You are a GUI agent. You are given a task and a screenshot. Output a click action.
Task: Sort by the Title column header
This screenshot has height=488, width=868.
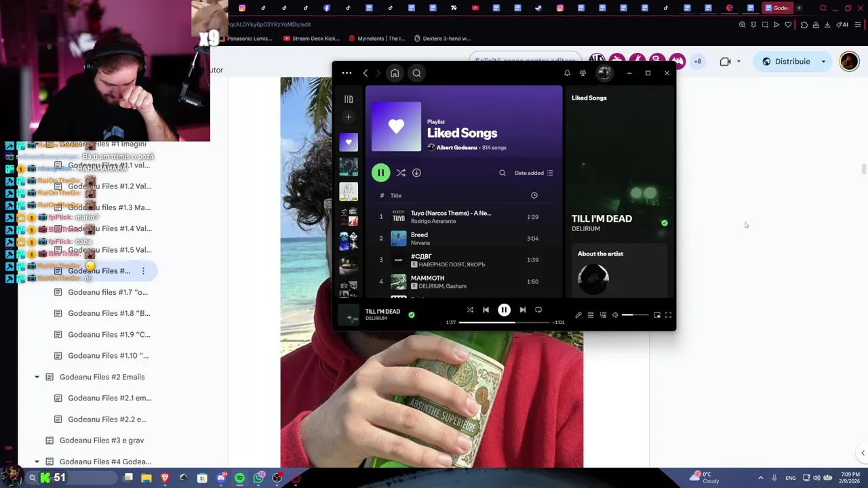[396, 195]
